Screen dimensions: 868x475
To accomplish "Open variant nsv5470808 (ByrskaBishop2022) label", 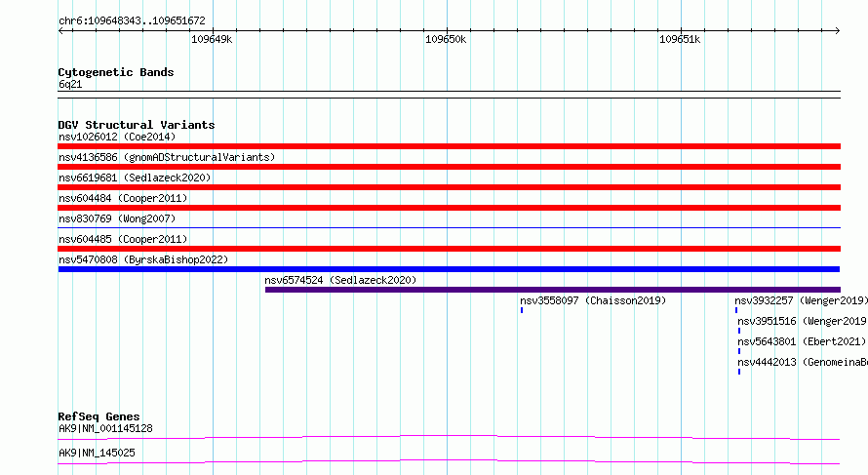I will 143,259.
